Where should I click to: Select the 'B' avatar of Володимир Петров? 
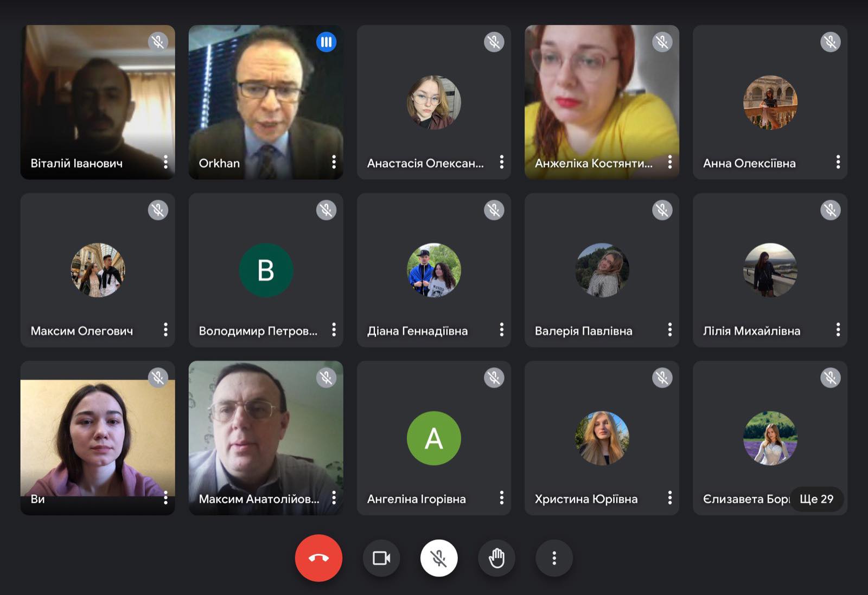pyautogui.click(x=266, y=270)
